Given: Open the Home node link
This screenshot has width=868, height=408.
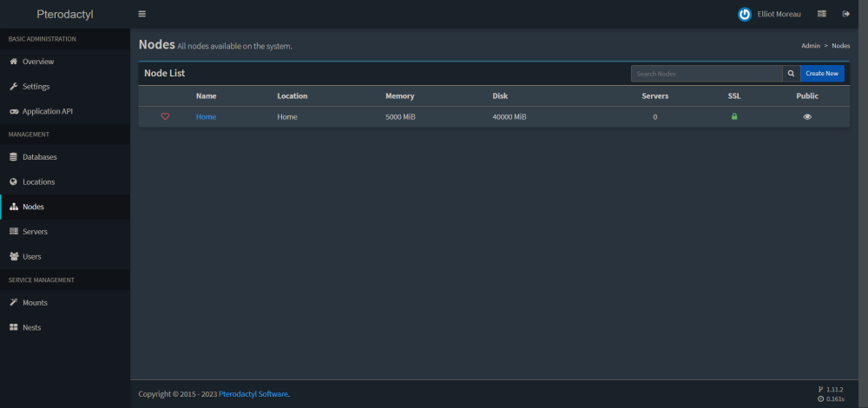Looking at the screenshot, I should pos(206,117).
